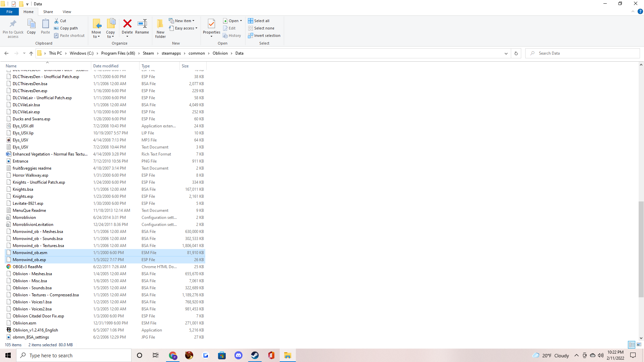Switch to the Share tab
Screen dimensions: 644x362
click(x=48, y=12)
